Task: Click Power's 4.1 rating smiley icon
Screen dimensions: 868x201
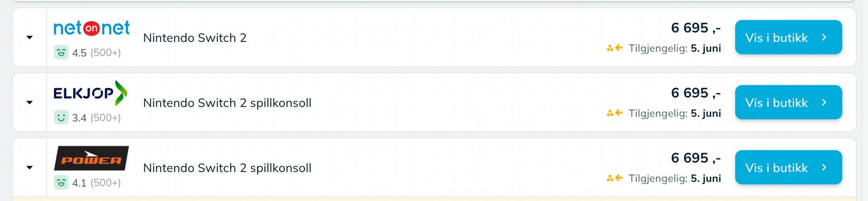Action: 61,182
